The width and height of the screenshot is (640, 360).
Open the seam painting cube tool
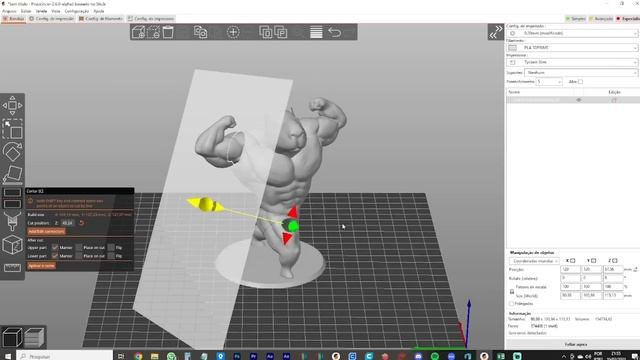tap(12, 245)
